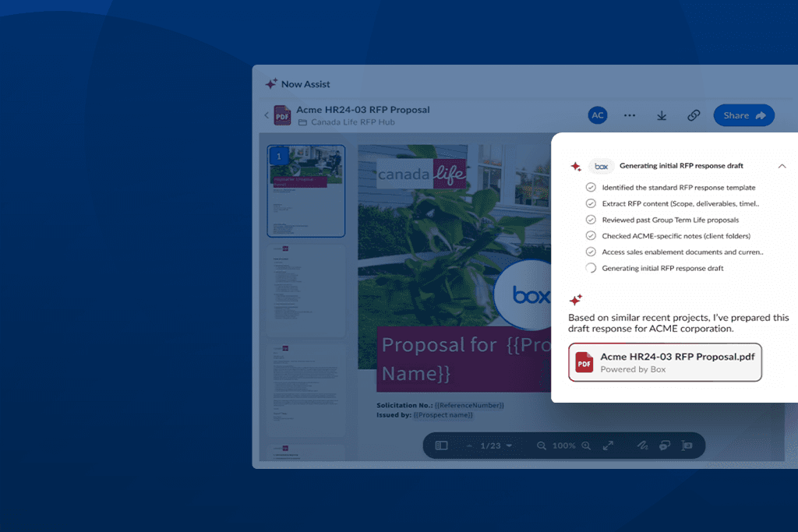Open the annotation drawing tool
This screenshot has height=532, width=798.
coord(642,445)
